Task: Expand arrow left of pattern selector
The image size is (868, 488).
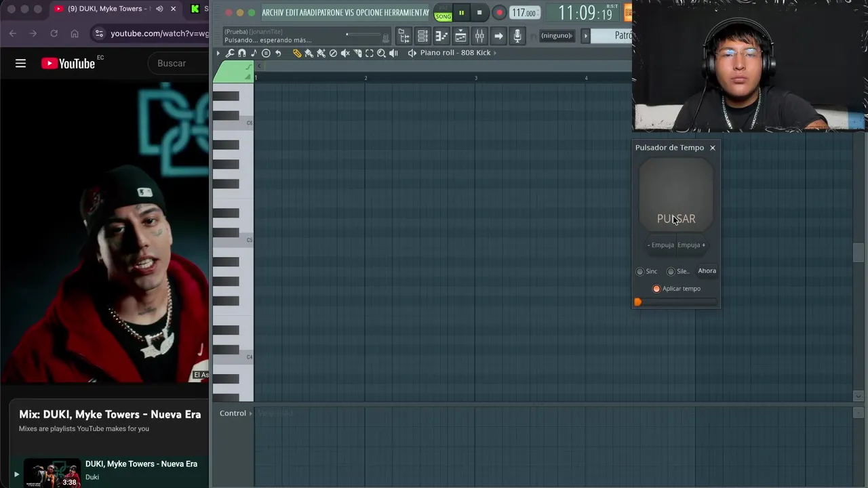Action: pos(586,35)
